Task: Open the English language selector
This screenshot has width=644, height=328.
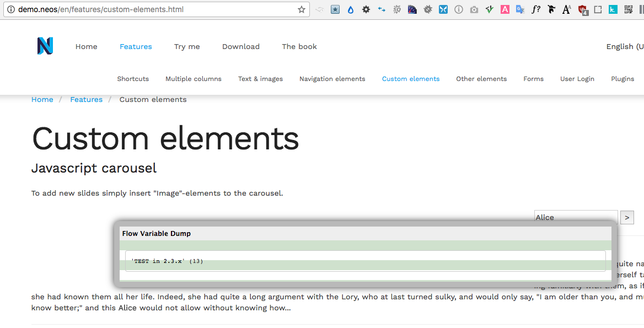Action: point(624,47)
